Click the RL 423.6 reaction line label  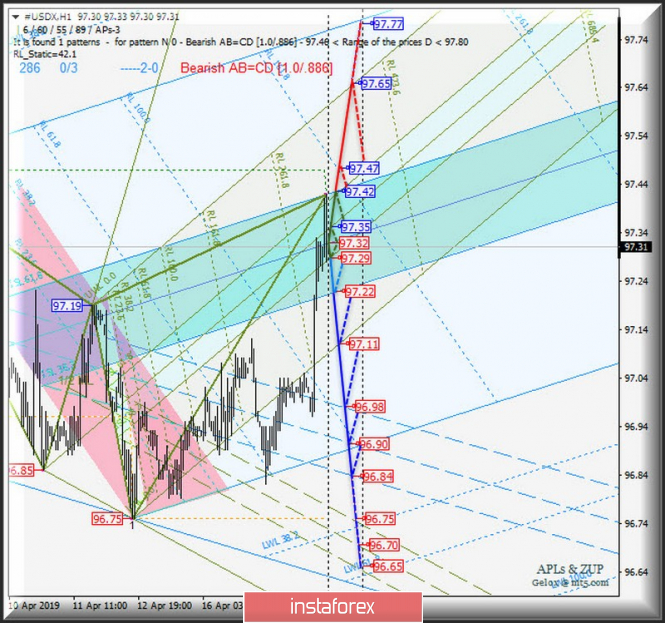click(391, 78)
